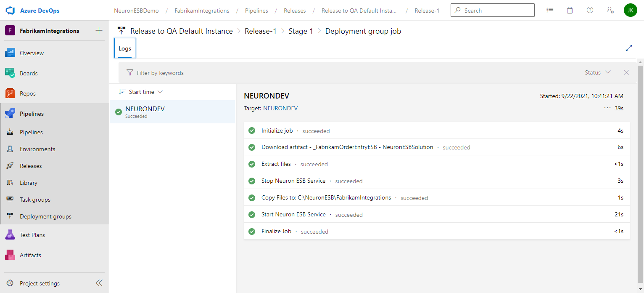This screenshot has height=293, width=644.
Task: Click the plus icon beside FabrikamIntegrations
Action: 99,30
